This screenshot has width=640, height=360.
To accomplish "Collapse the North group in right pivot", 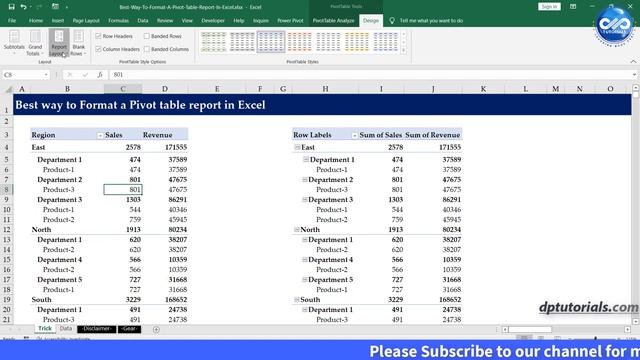I will 297,229.
